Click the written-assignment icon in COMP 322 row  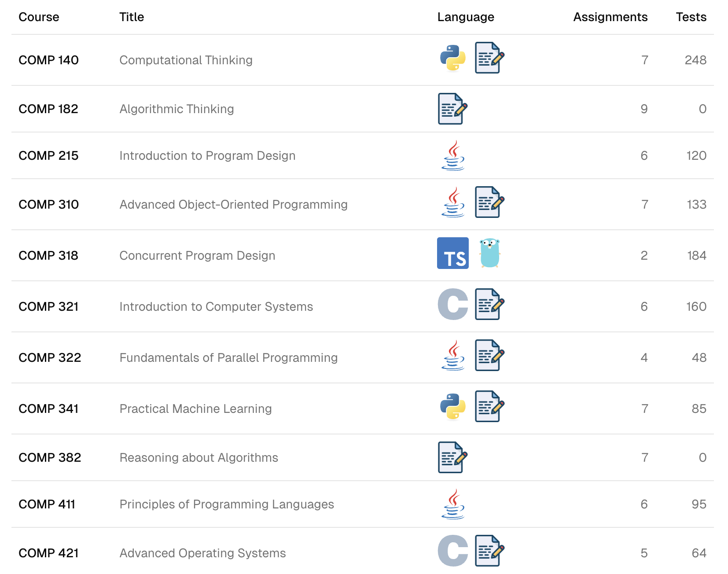489,355
